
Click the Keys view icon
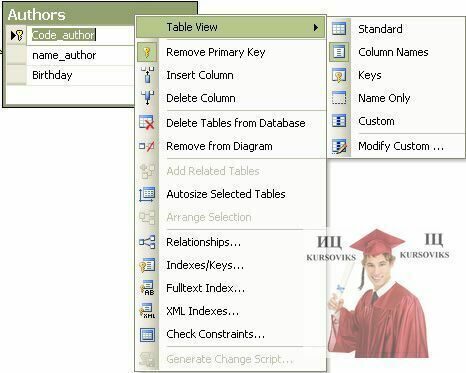coord(339,75)
